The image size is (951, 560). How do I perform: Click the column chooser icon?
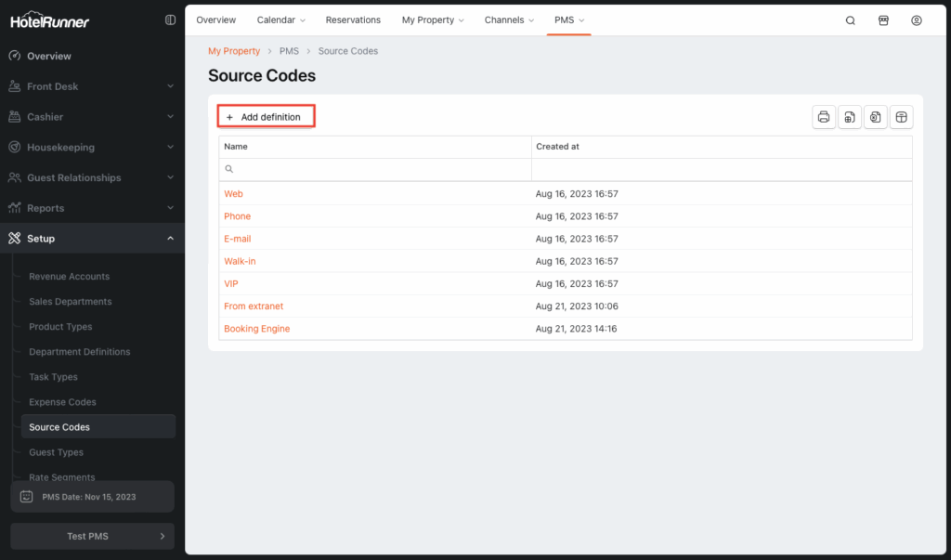(901, 117)
